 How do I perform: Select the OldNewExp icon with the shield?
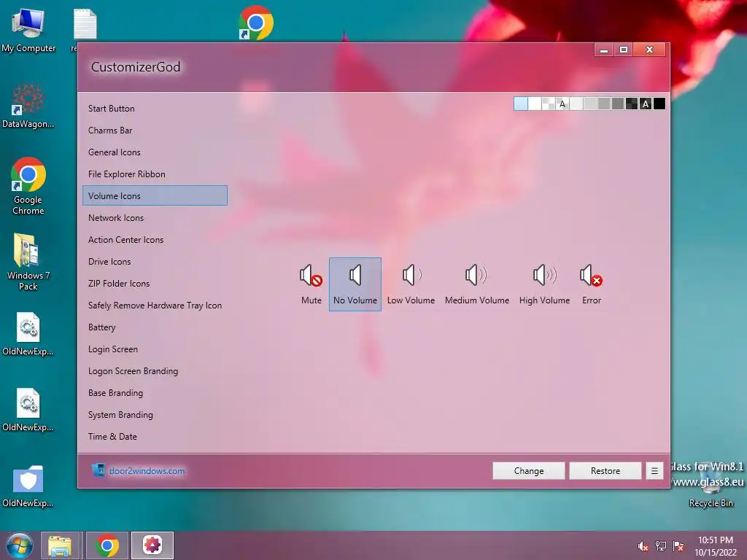tap(28, 486)
